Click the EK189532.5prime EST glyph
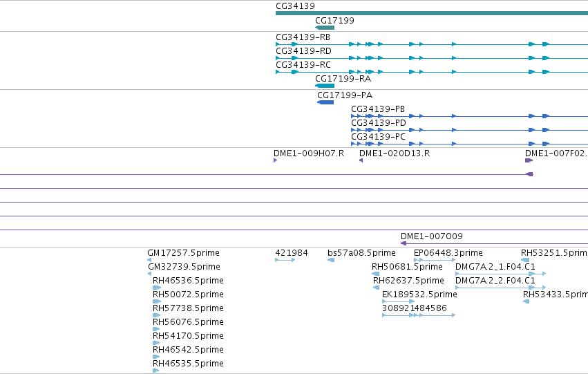Screen dimensions: 588x374 pos(398,301)
